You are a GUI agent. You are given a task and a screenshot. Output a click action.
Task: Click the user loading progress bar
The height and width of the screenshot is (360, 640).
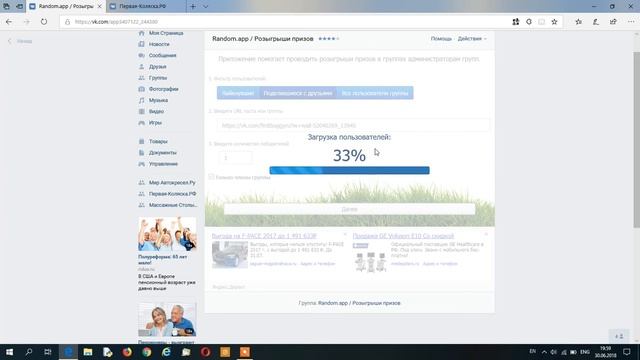[x=349, y=170]
